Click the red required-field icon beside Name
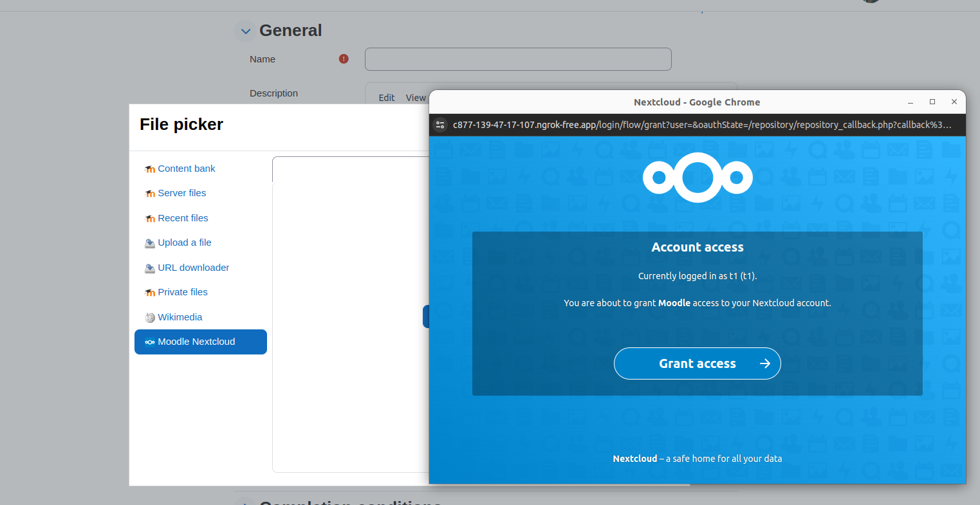Viewport: 980px width, 505px height. pos(344,59)
